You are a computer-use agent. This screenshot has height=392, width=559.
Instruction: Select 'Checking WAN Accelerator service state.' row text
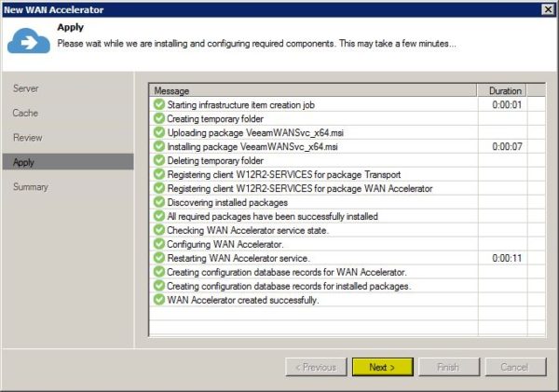248,230
